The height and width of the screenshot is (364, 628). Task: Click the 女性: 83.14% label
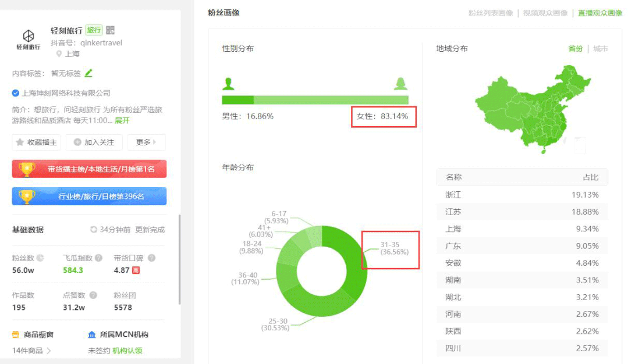(x=382, y=116)
